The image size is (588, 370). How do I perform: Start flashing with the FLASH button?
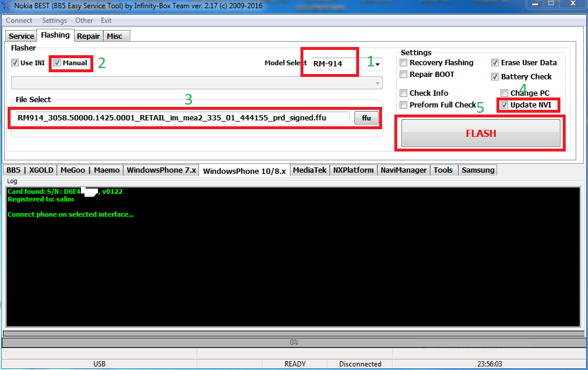tap(481, 133)
